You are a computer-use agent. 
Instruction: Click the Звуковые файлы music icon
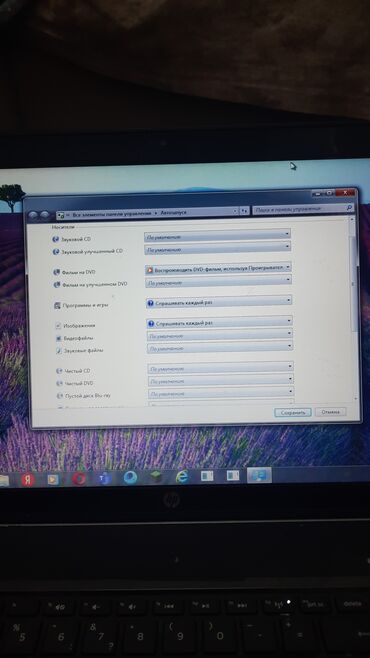coord(59,350)
